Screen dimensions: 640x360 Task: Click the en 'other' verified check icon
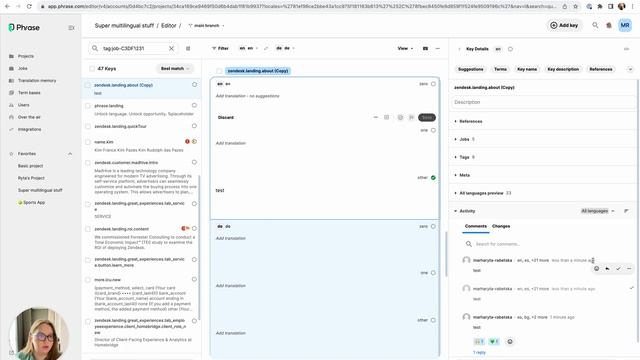(433, 178)
